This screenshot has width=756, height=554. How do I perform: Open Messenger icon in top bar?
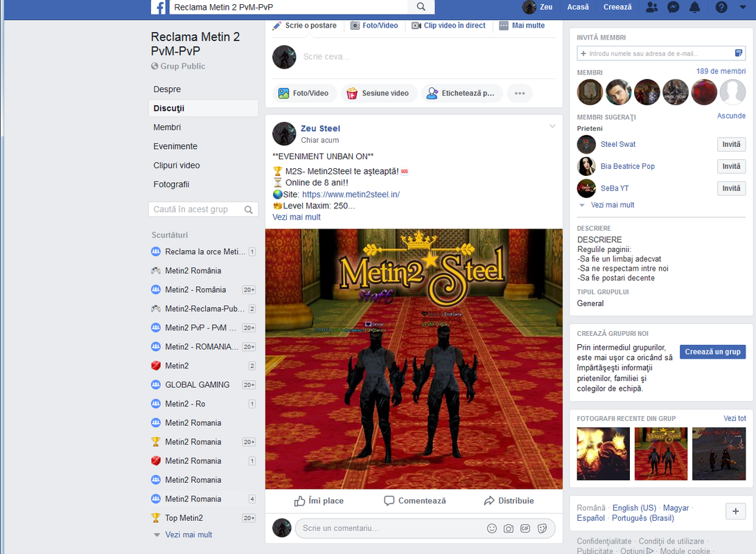[673, 7]
